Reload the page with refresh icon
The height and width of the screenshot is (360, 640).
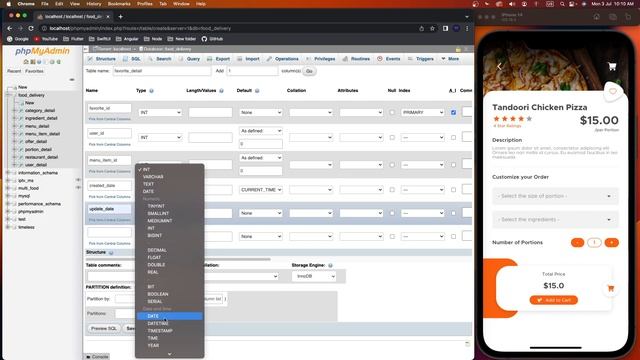[31, 28]
